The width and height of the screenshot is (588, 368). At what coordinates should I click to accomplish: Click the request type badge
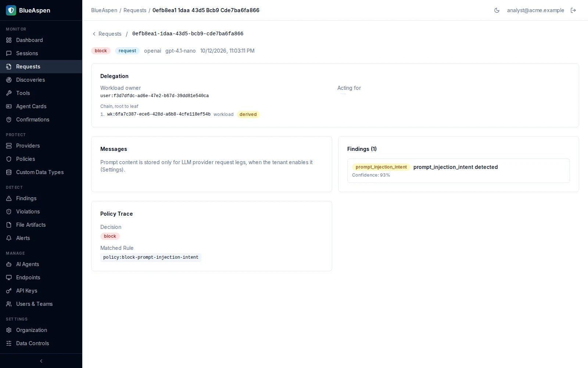[127, 51]
